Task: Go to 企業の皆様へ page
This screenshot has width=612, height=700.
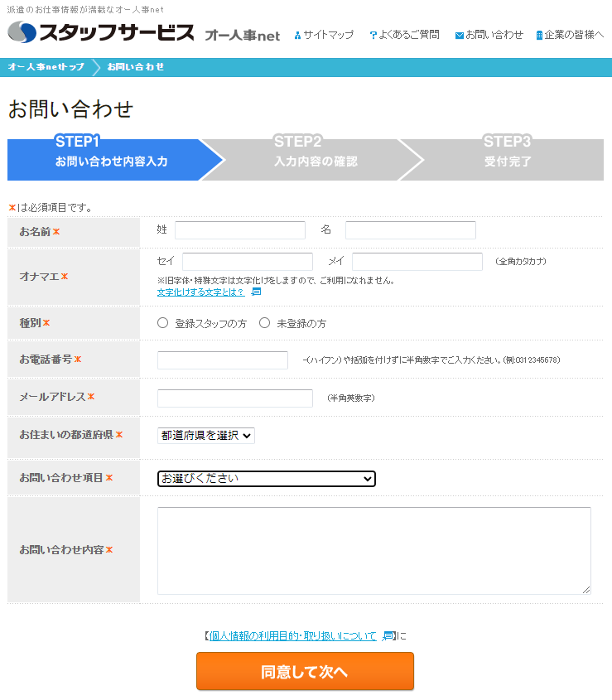Action: 574,35
